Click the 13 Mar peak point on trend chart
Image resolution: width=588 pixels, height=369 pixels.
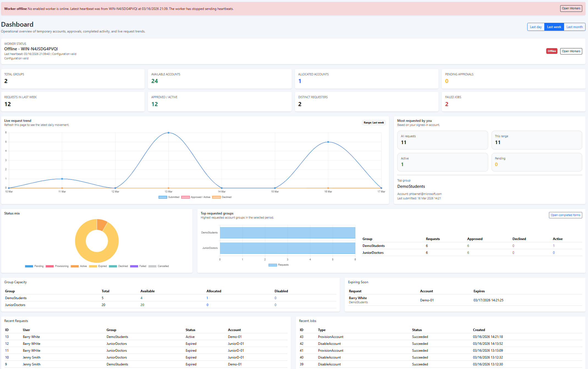point(169,133)
